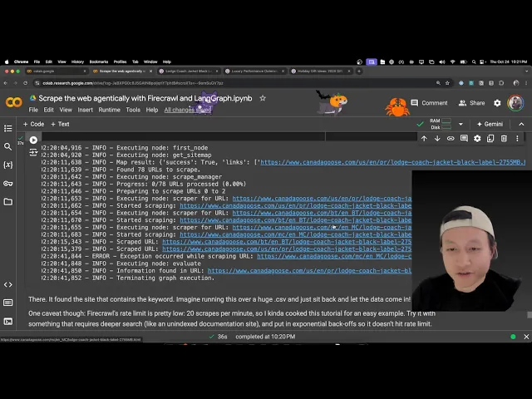Screen dimensions: 532x399
Task: Star the notebook title
Action: pos(263,98)
